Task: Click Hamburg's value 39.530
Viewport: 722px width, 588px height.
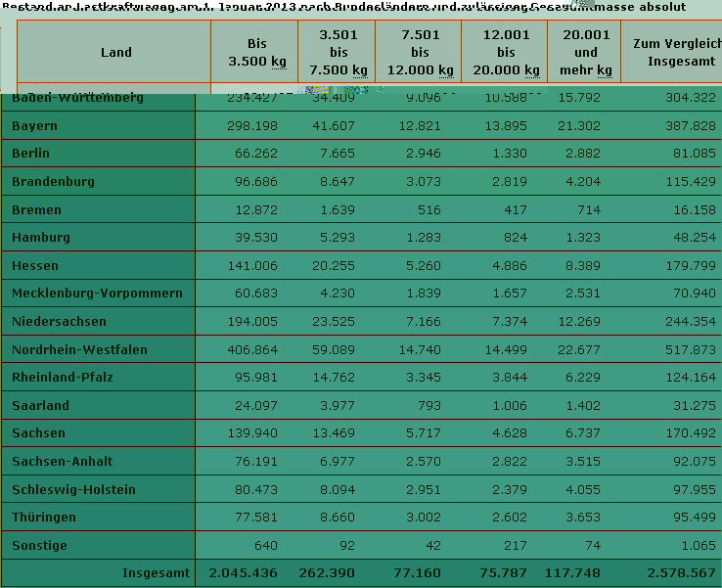Action: pos(256,238)
